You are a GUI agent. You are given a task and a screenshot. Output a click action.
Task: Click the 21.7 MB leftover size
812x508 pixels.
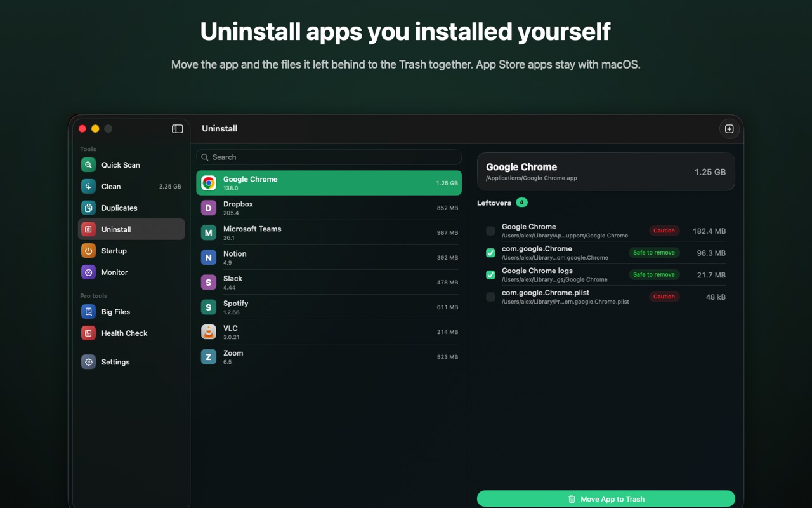[x=711, y=275]
